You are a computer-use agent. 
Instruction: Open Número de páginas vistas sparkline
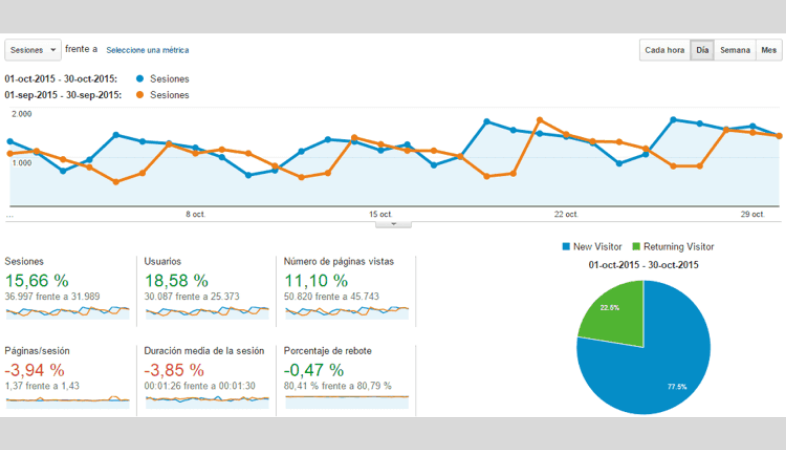click(347, 312)
